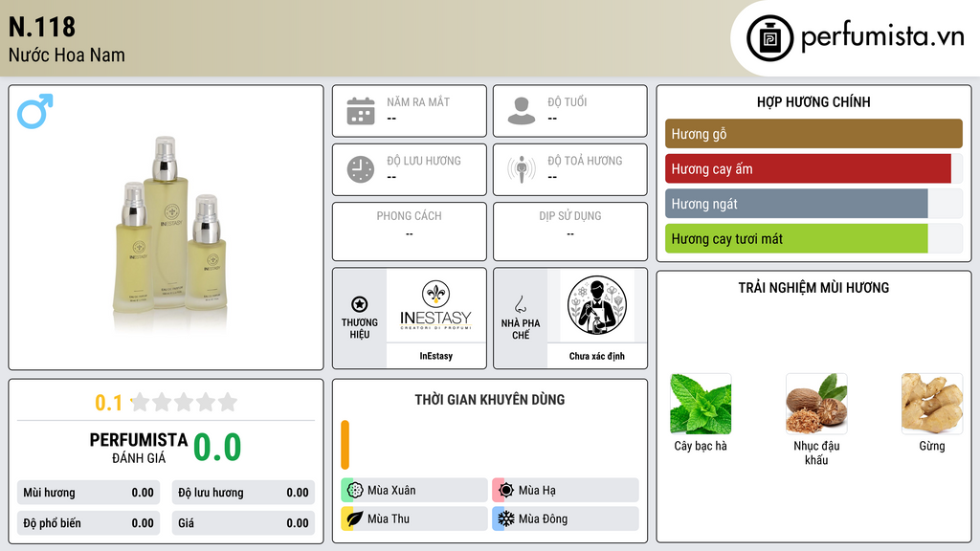Click the N.118 product title
The height and width of the screenshot is (551, 980).
pos(42,27)
